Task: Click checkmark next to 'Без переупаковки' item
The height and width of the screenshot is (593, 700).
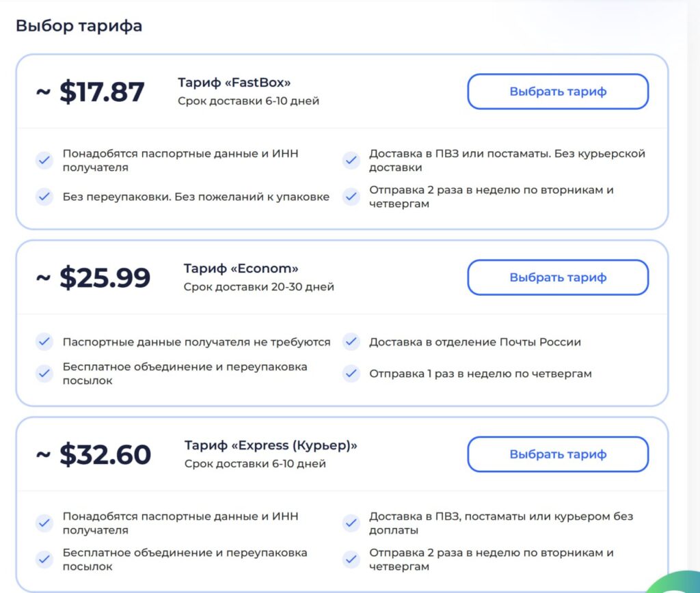Action: 44,196
